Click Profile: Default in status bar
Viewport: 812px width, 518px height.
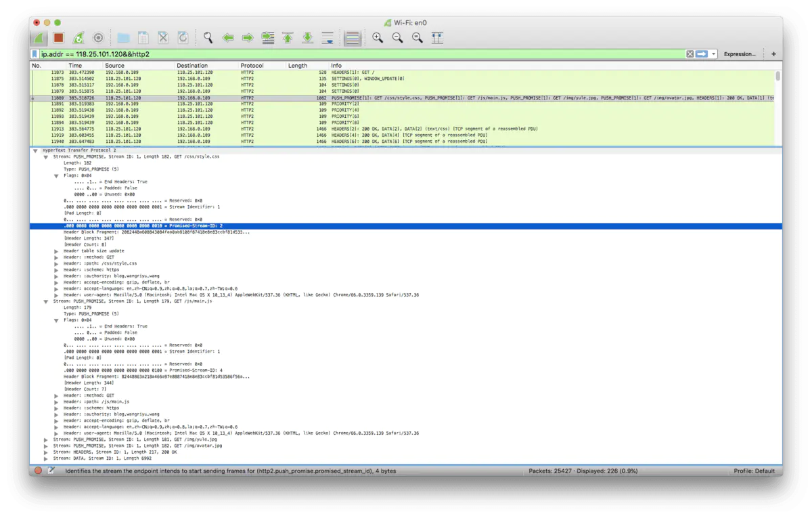point(754,471)
